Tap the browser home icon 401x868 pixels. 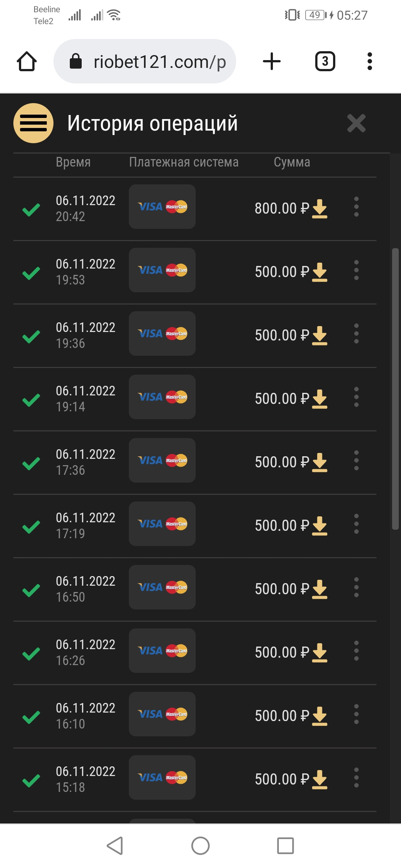(x=27, y=61)
